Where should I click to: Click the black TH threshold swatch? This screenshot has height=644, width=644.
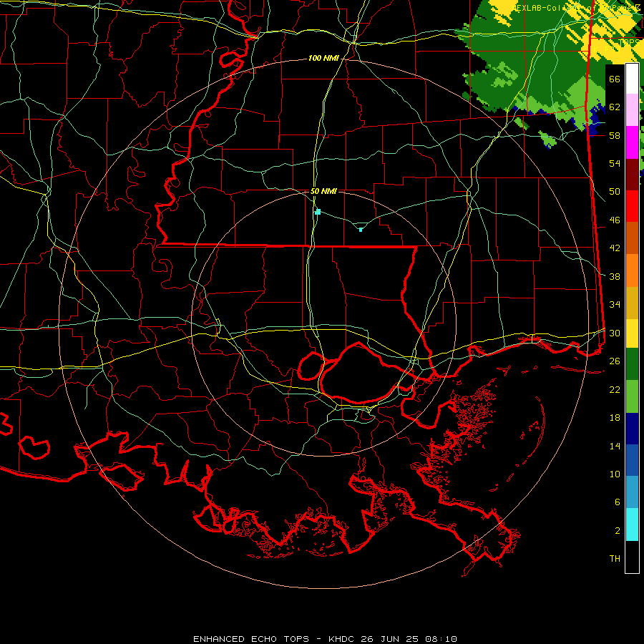pyautogui.click(x=632, y=557)
